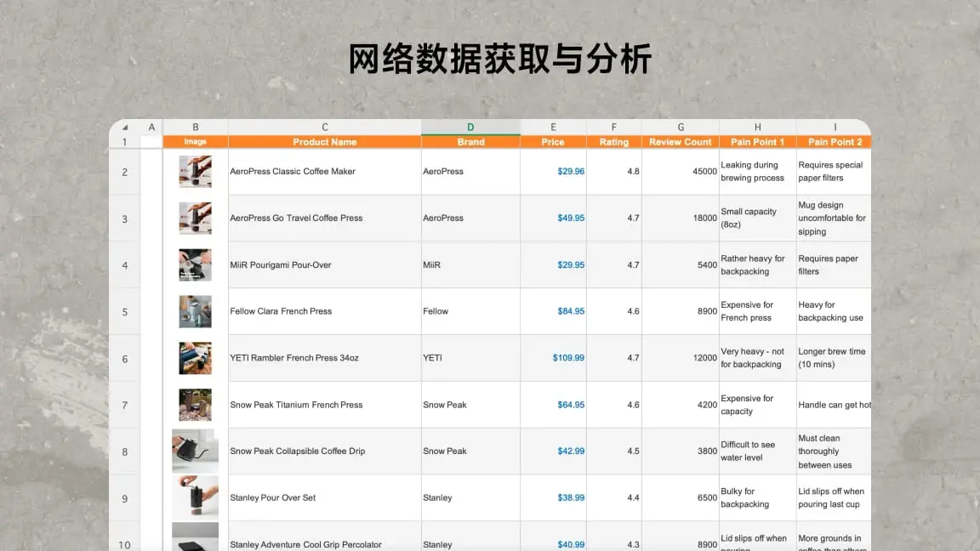Screen dimensions: 980x551
Task: Click the Image header cell
Action: 196,142
